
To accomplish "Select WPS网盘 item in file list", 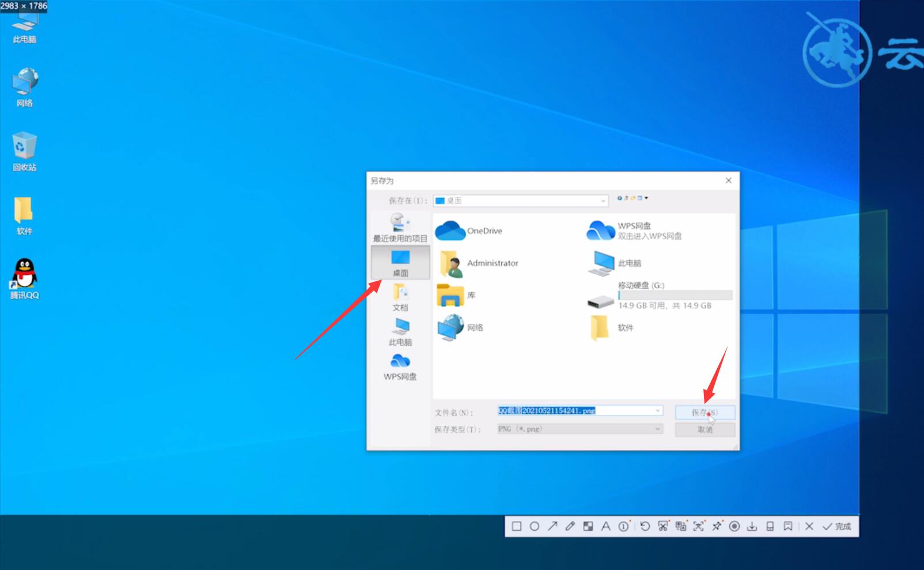I will tap(634, 231).
